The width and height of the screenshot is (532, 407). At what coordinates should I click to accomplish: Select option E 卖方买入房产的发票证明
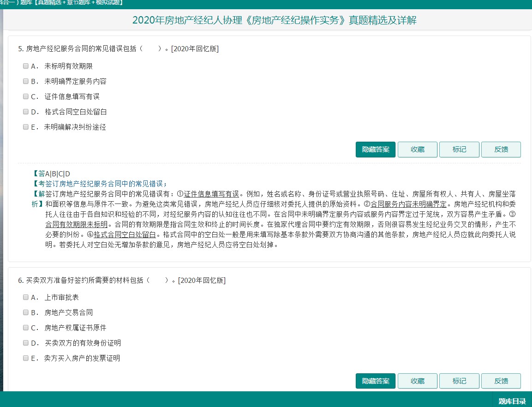(26, 358)
